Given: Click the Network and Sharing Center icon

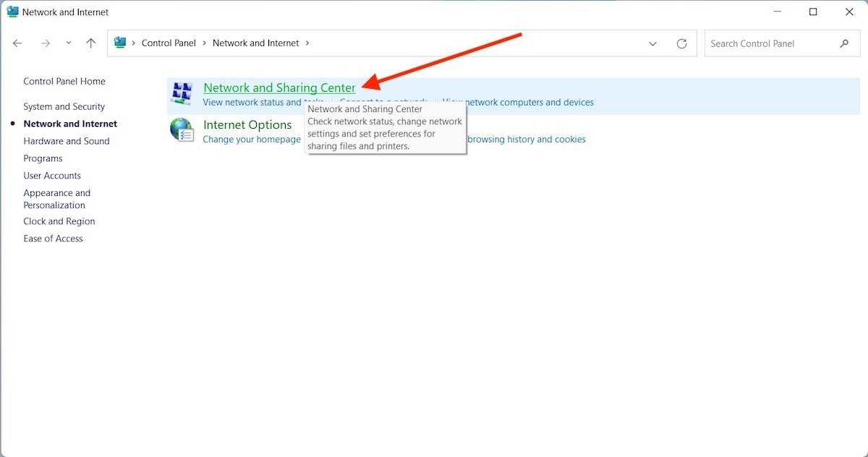Looking at the screenshot, I should pyautogui.click(x=182, y=94).
